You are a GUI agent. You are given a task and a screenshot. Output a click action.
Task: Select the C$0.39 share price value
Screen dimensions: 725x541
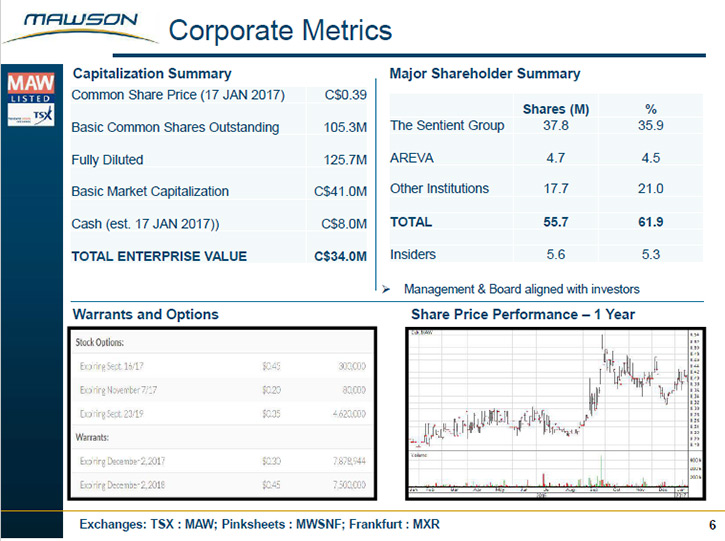(x=345, y=95)
